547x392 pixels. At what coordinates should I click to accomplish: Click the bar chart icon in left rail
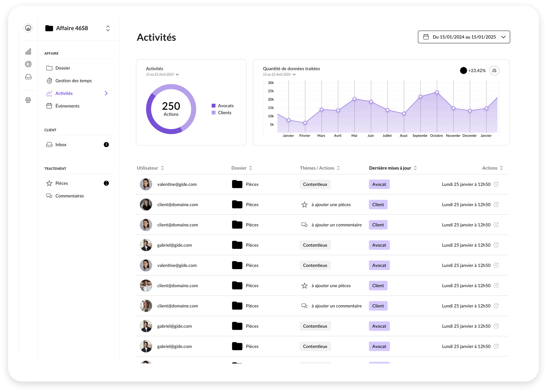pyautogui.click(x=28, y=52)
